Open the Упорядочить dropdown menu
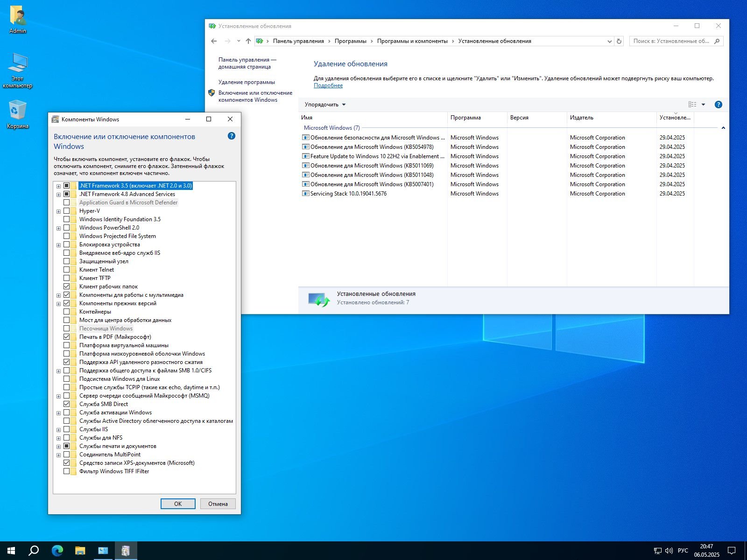 coord(325,105)
